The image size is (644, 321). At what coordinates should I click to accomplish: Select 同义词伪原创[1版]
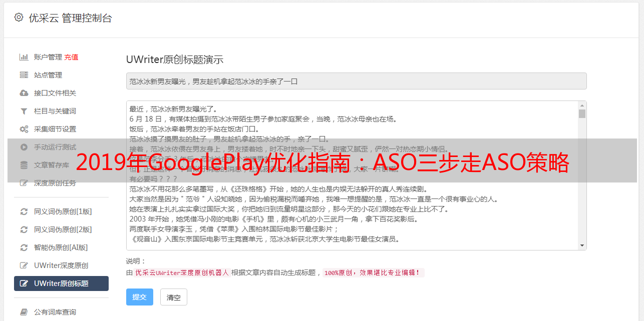[63, 211]
